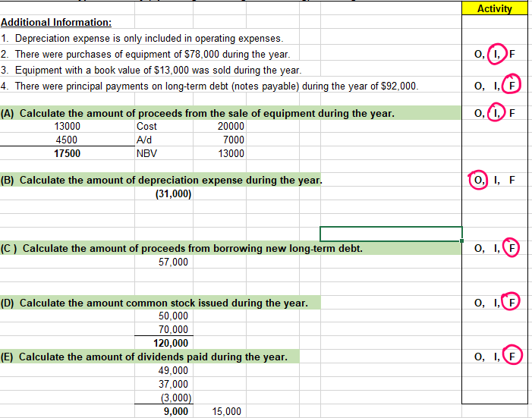Select the 70,000 value cell
532x418 pixels.
click(x=164, y=329)
